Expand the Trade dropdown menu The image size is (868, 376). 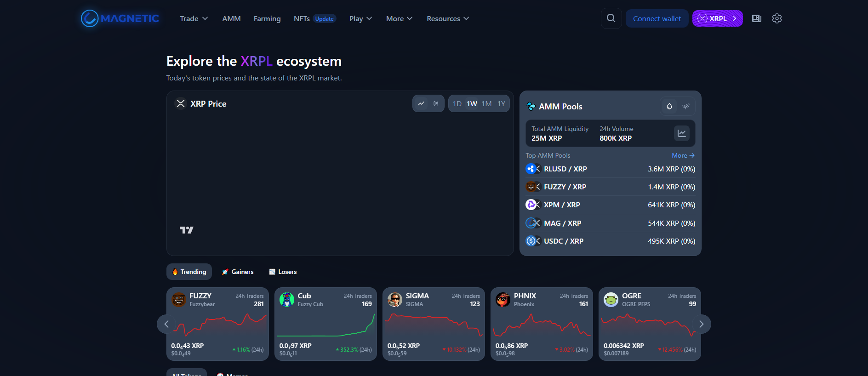(194, 18)
